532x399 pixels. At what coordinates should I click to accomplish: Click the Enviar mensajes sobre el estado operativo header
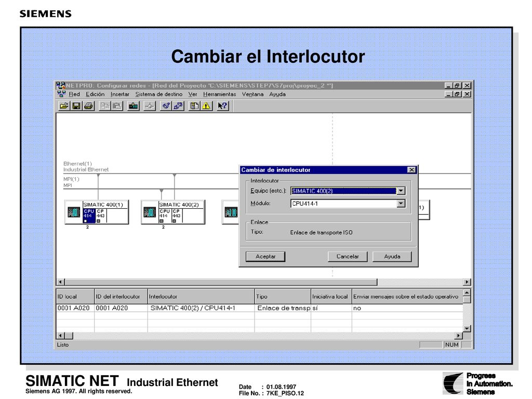point(407,297)
